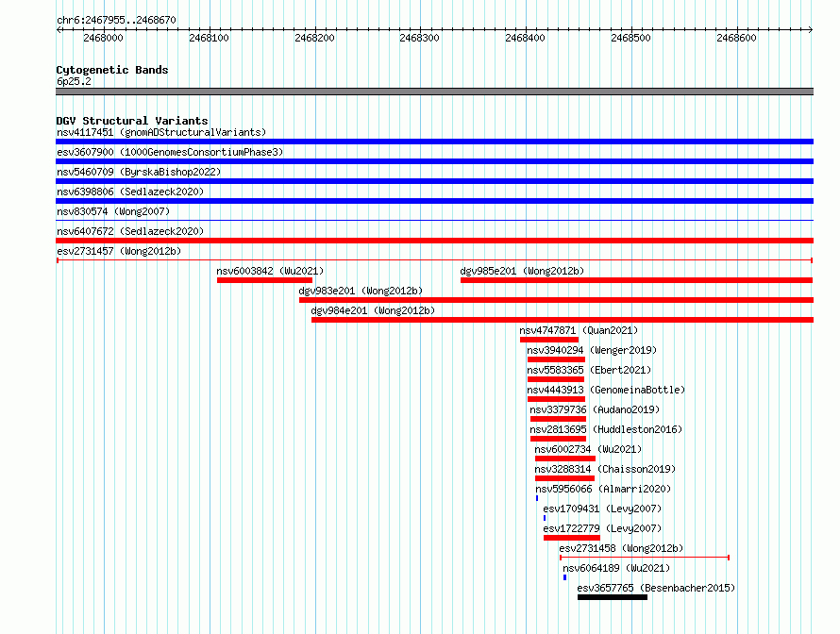This screenshot has height=634, width=840.
Task: Click the red bar under nsv6407672
Action: tap(434, 241)
